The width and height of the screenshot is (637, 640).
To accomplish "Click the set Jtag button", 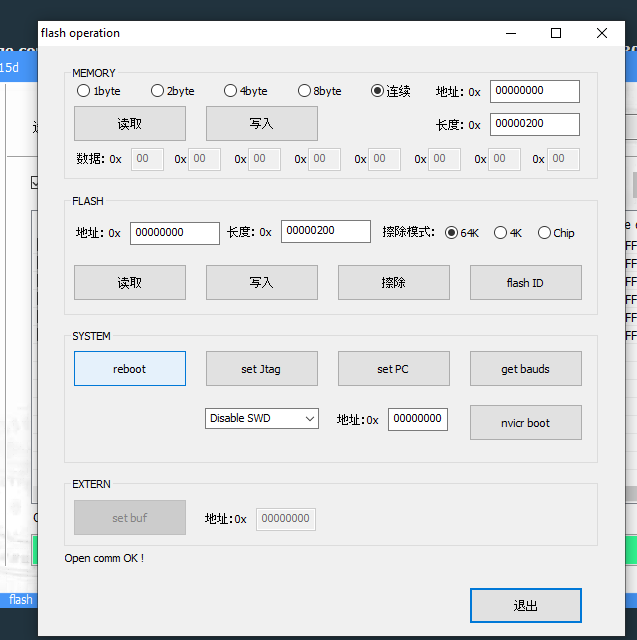I will tap(262, 369).
